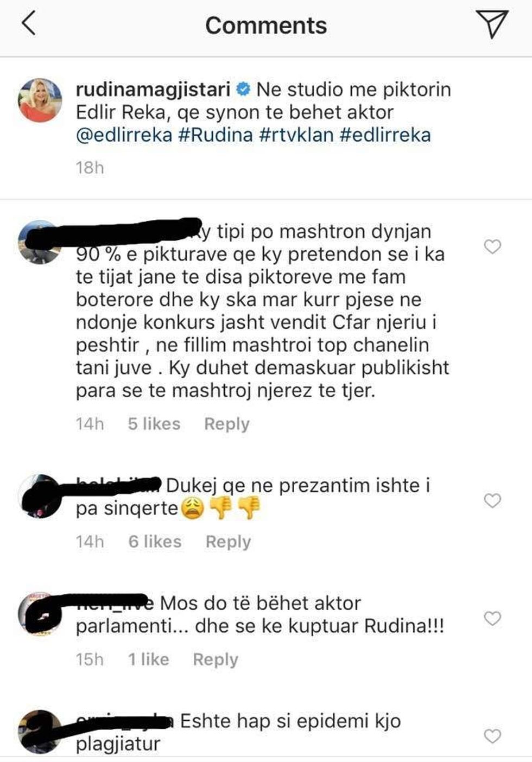This screenshot has width=532, height=762.
Task: Like the comment about 'mashtron dynjan'
Action: tap(492, 247)
